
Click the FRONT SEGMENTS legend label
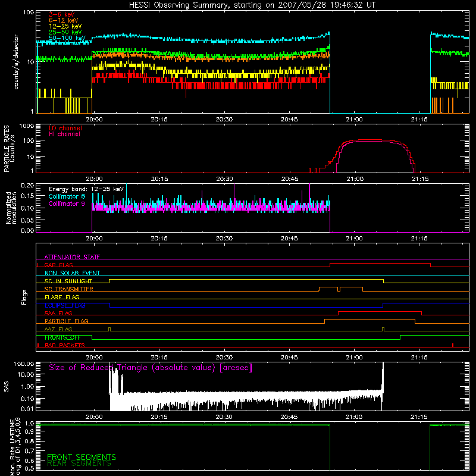click(x=82, y=457)
